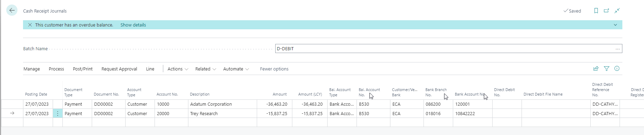
Task: Click the Bal. Account No. column header
Action: click(369, 92)
